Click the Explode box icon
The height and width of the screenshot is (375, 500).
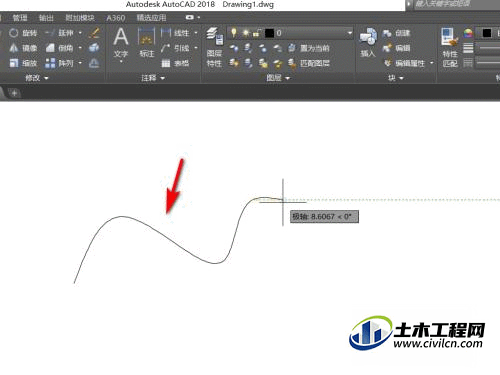coord(94,48)
